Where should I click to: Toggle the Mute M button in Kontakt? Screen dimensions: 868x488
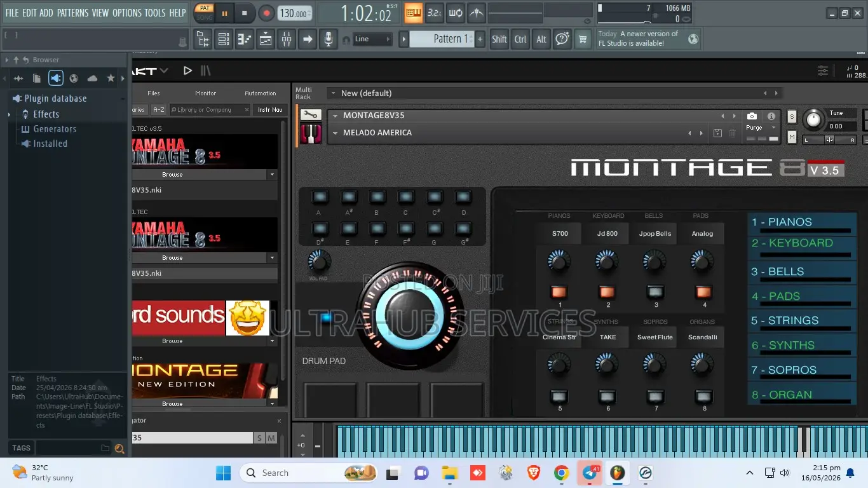[792, 137]
